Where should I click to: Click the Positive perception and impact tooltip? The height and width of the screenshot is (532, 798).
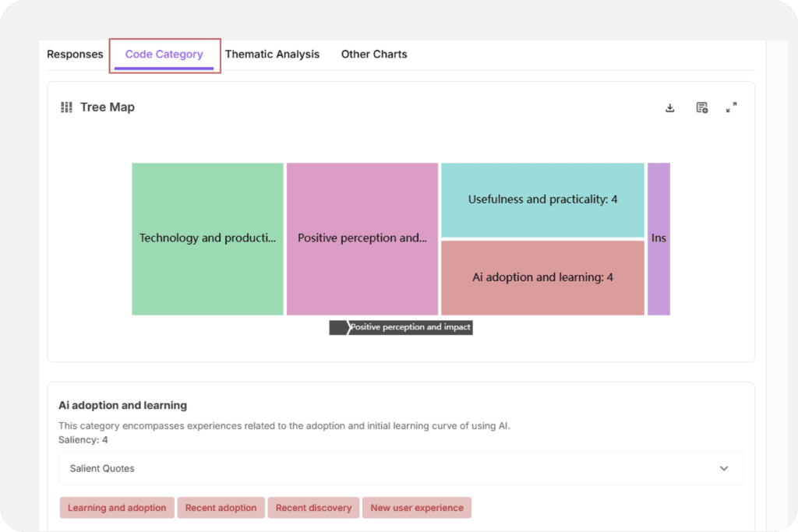[x=409, y=327]
